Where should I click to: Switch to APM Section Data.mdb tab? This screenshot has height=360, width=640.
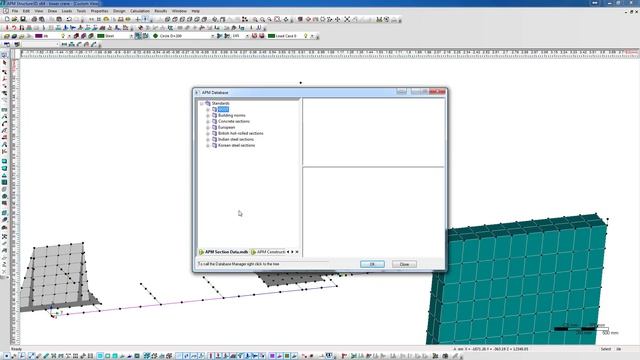coord(223,252)
